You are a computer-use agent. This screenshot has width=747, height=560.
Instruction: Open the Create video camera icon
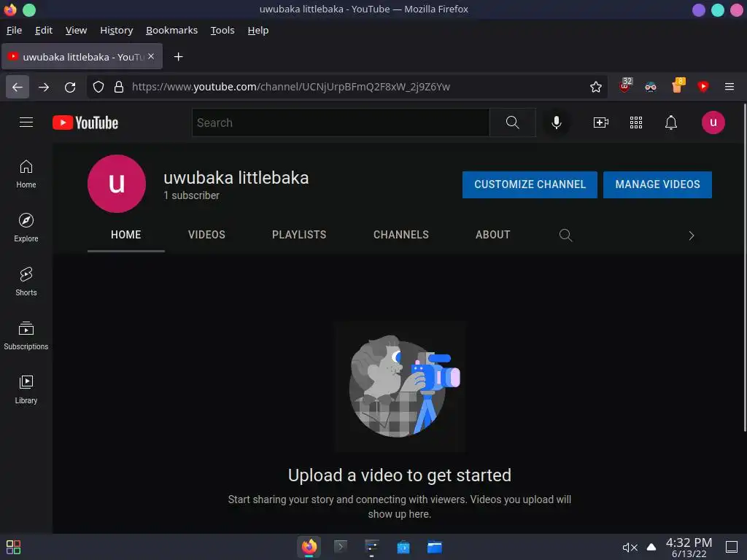click(601, 122)
